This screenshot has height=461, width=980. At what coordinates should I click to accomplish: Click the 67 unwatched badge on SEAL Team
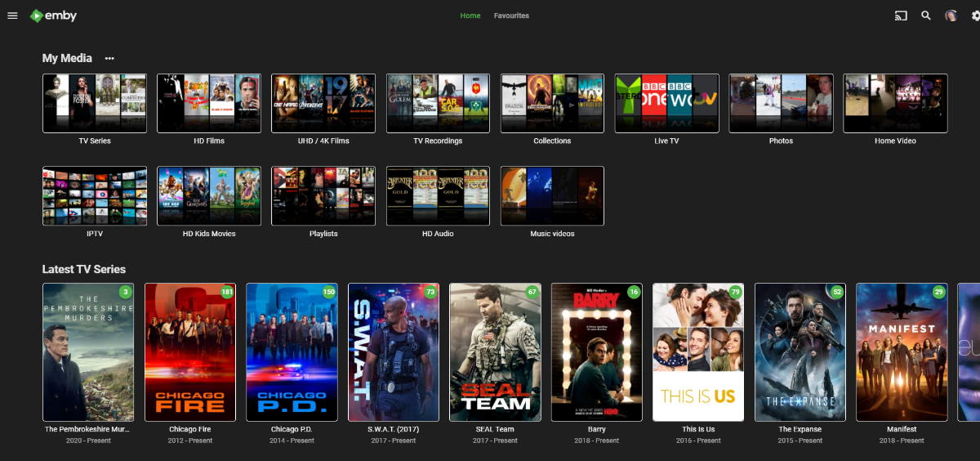(532, 292)
